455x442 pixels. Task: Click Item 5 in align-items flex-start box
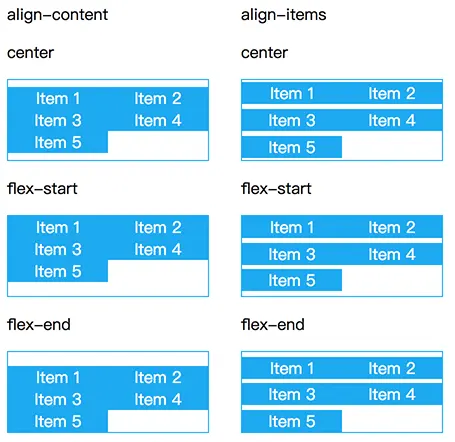coord(292,280)
